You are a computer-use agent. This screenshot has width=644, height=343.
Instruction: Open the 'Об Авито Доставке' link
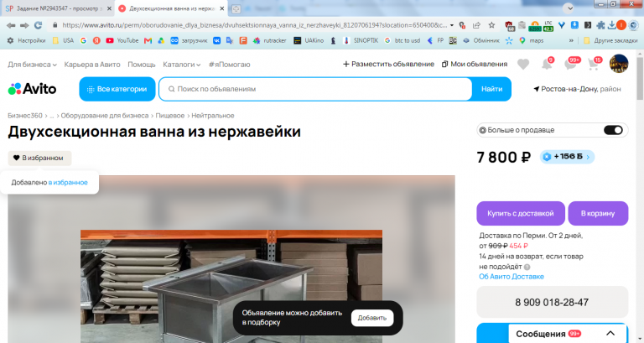[x=512, y=277]
